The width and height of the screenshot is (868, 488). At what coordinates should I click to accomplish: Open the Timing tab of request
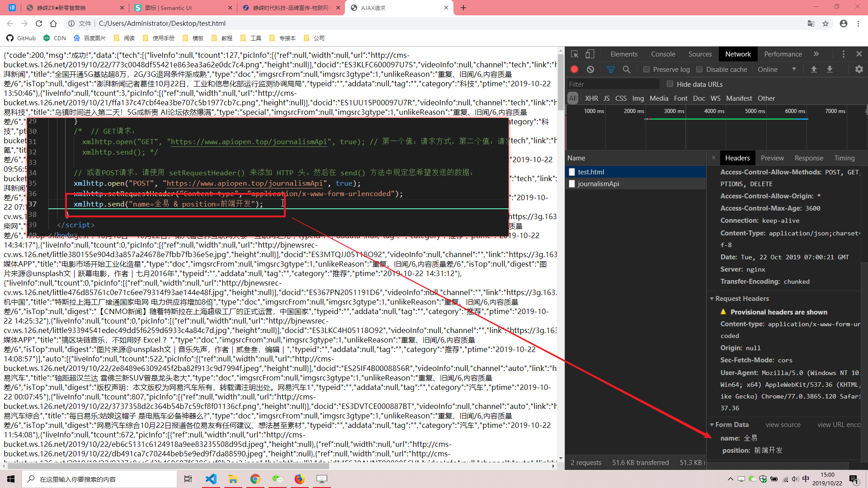click(x=844, y=158)
